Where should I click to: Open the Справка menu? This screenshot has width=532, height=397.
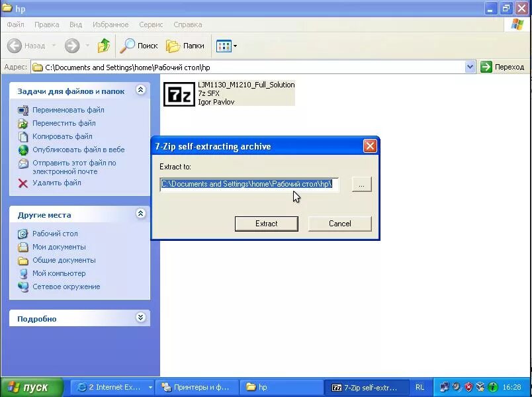(188, 24)
